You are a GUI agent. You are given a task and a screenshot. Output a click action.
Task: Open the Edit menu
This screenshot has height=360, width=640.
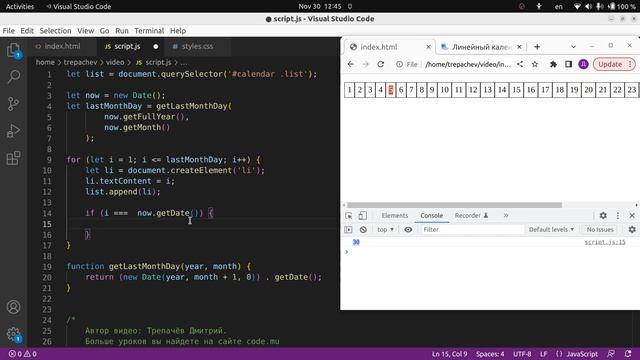(x=27, y=31)
